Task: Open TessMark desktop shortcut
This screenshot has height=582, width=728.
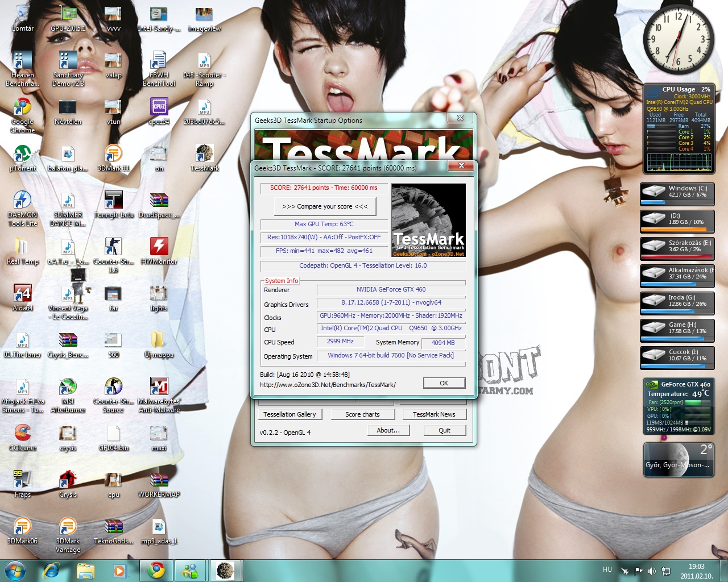Action: pyautogui.click(x=204, y=158)
